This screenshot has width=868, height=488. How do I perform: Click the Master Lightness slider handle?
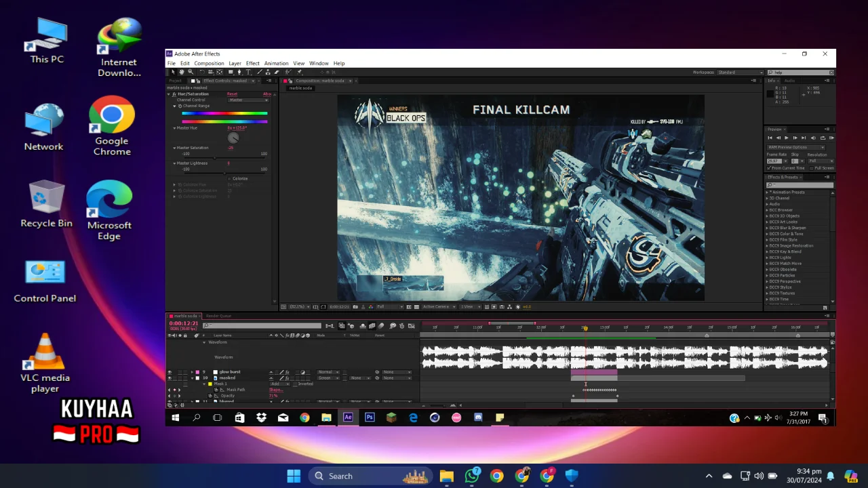click(224, 174)
